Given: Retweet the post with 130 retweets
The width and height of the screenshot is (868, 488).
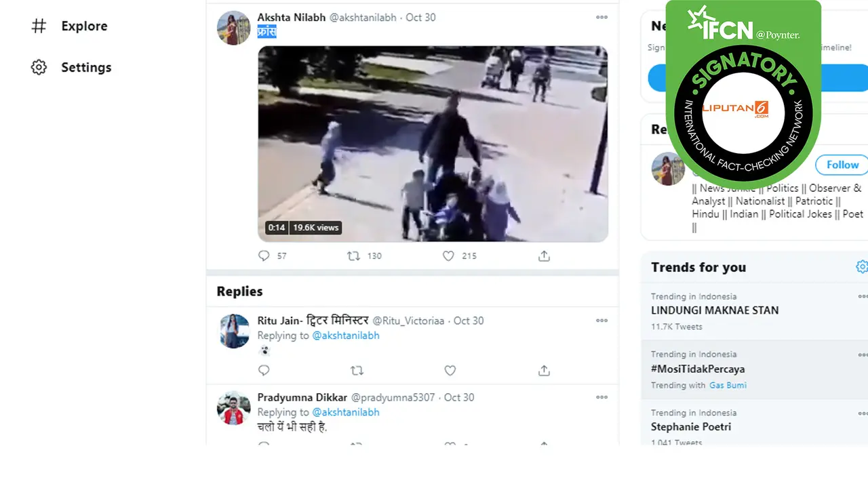Looking at the screenshot, I should click(353, 256).
